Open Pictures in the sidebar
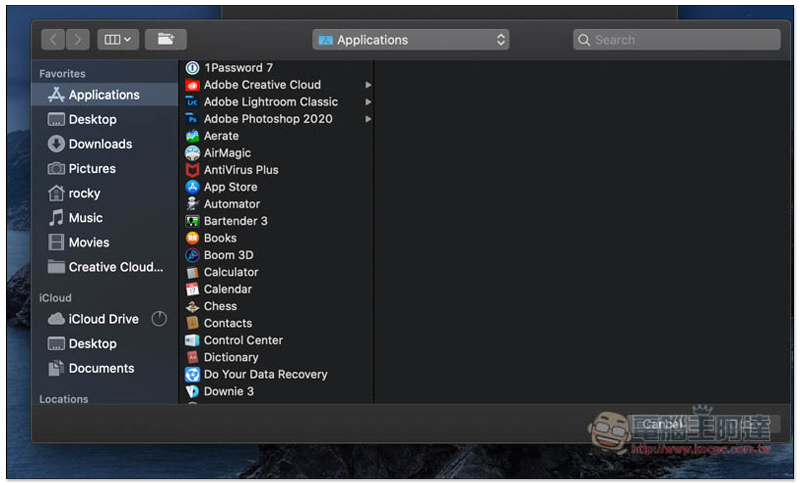Viewport: 800px width, 485px height. point(105,168)
